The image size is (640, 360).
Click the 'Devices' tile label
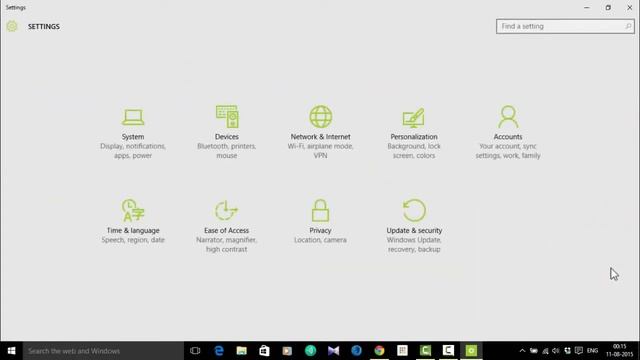[x=227, y=137]
